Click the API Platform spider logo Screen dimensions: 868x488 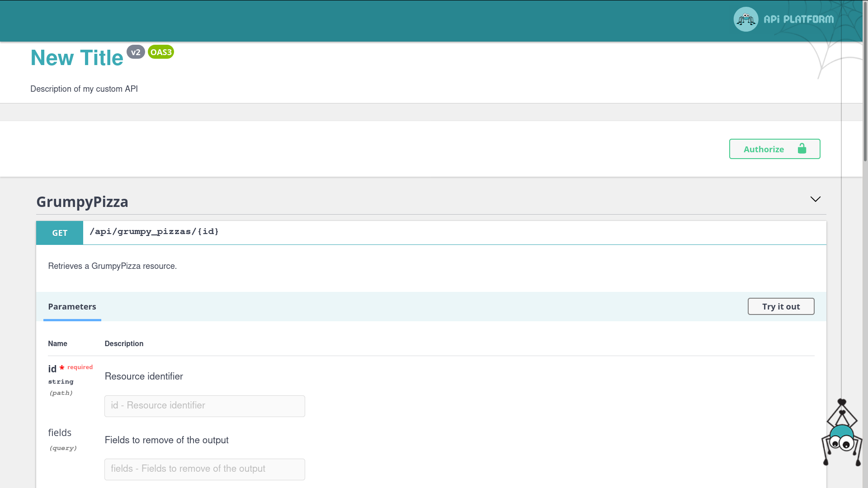point(745,19)
